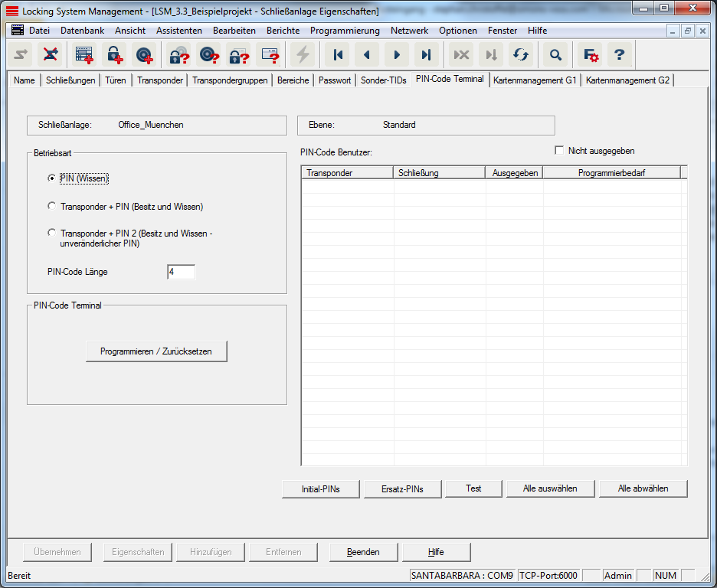Open the filter settings icon
717x588 pixels.
tap(591, 55)
